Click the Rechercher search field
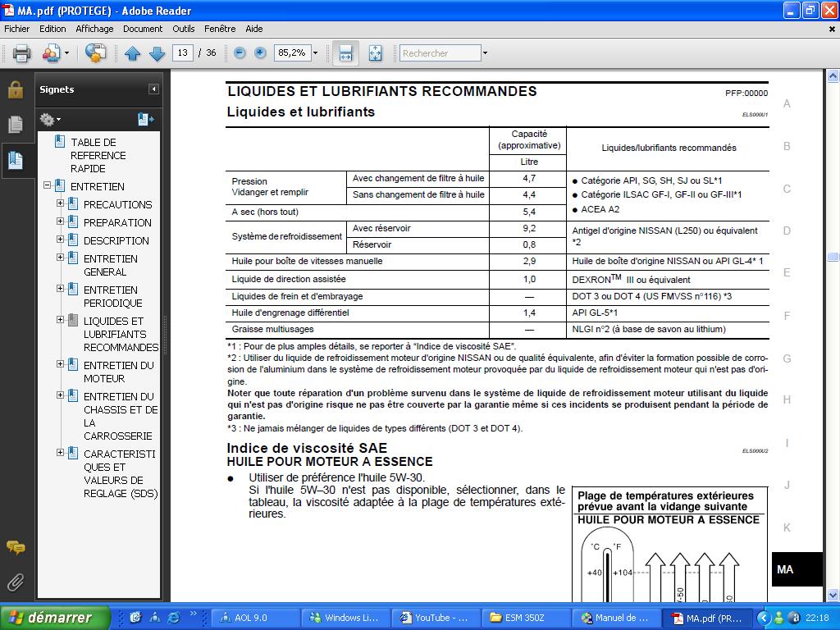Screen dimensions: 840x630 [x=439, y=53]
